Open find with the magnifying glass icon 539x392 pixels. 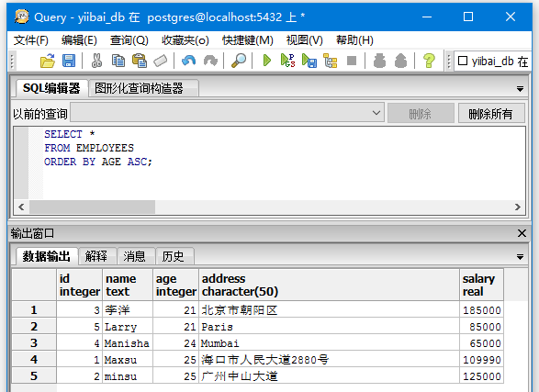pyautogui.click(x=239, y=62)
